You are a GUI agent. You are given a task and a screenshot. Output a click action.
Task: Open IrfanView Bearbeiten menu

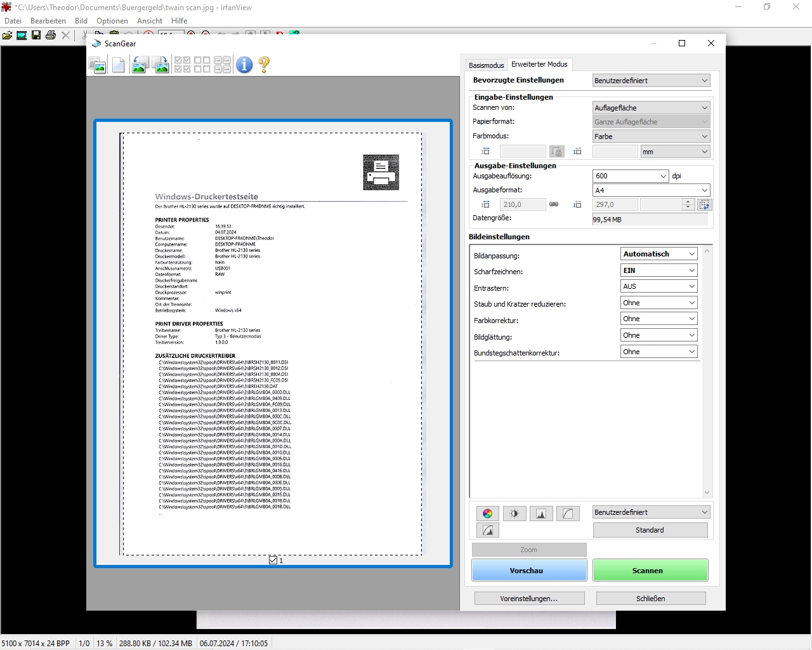[x=48, y=21]
